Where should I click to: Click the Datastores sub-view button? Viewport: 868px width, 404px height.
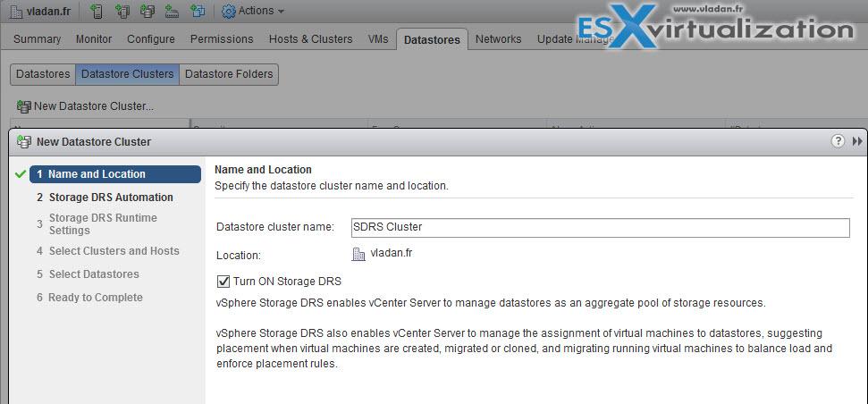[x=43, y=74]
